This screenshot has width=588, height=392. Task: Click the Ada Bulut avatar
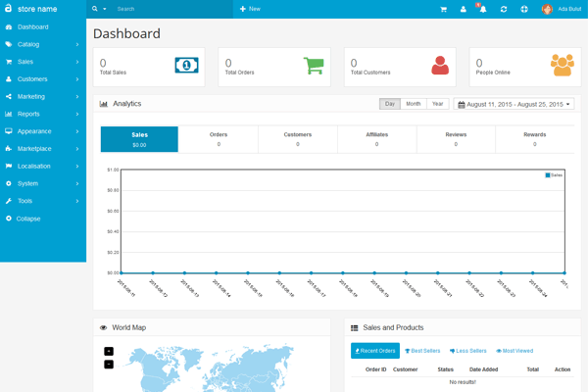coord(547,9)
